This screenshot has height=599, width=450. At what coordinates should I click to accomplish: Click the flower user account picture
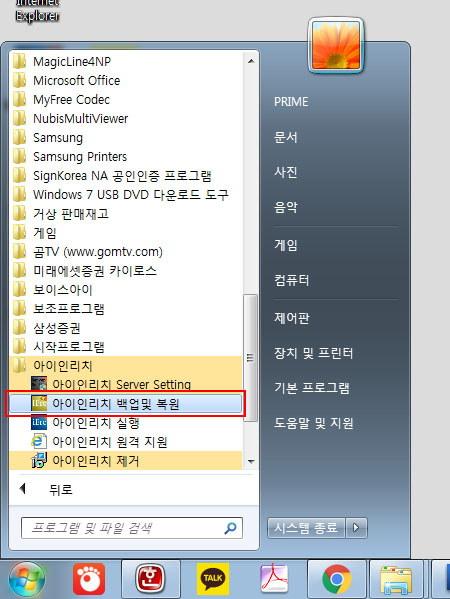(336, 45)
